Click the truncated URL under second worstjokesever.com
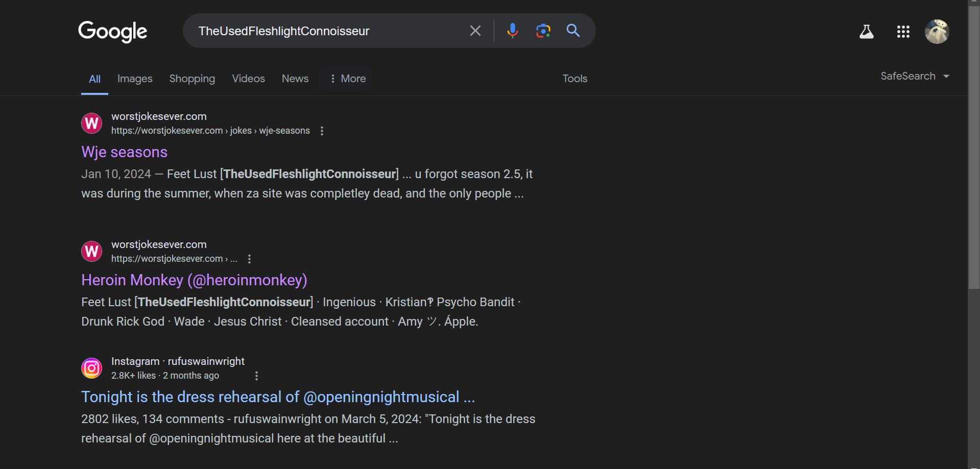The width and height of the screenshot is (980, 469). click(174, 259)
